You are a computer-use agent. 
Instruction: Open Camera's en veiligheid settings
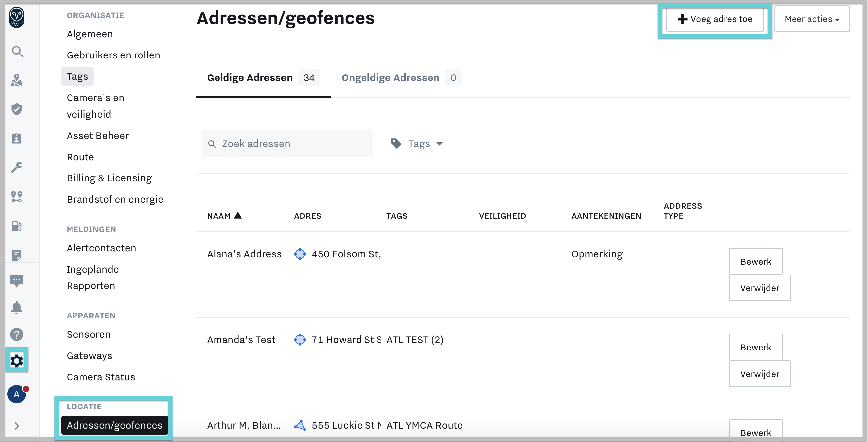coord(95,106)
